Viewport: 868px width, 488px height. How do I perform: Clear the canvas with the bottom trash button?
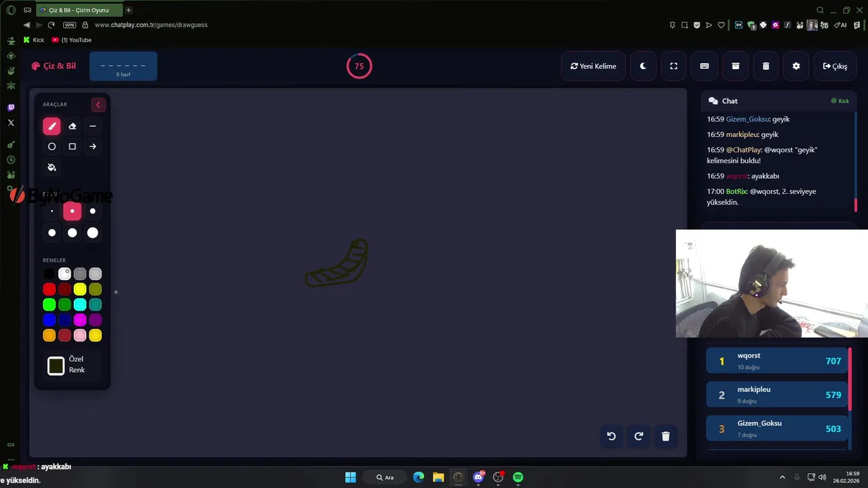click(665, 436)
